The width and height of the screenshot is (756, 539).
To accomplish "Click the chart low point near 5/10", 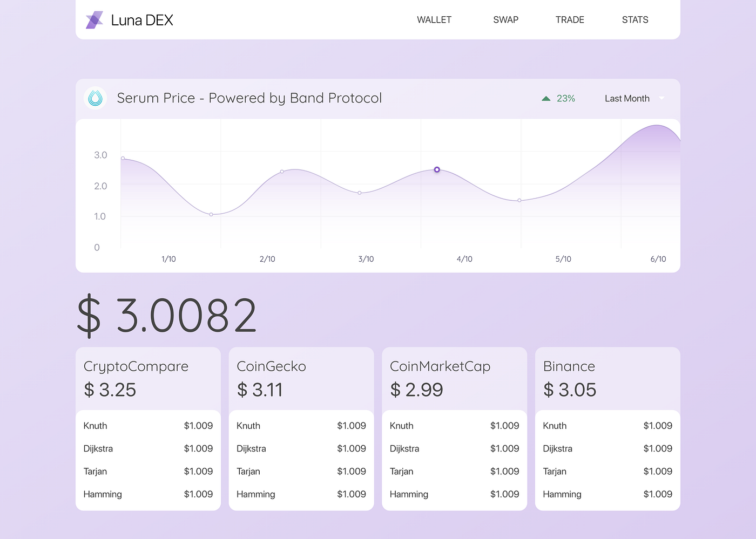I will point(519,200).
